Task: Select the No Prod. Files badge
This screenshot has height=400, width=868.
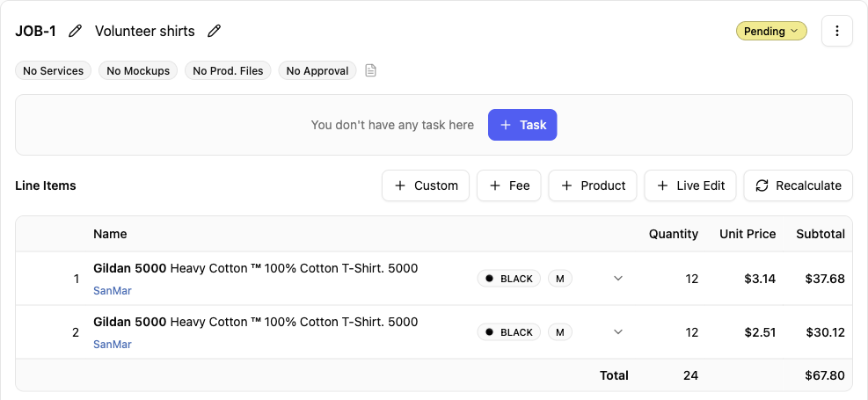Action: 228,71
